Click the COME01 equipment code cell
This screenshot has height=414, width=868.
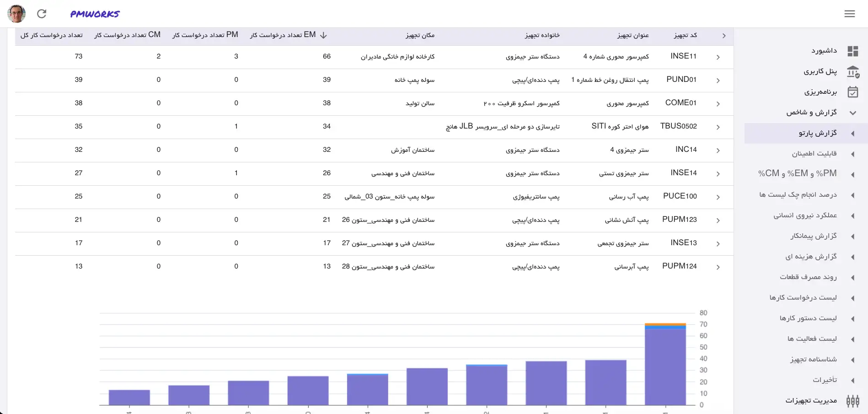[x=680, y=103]
